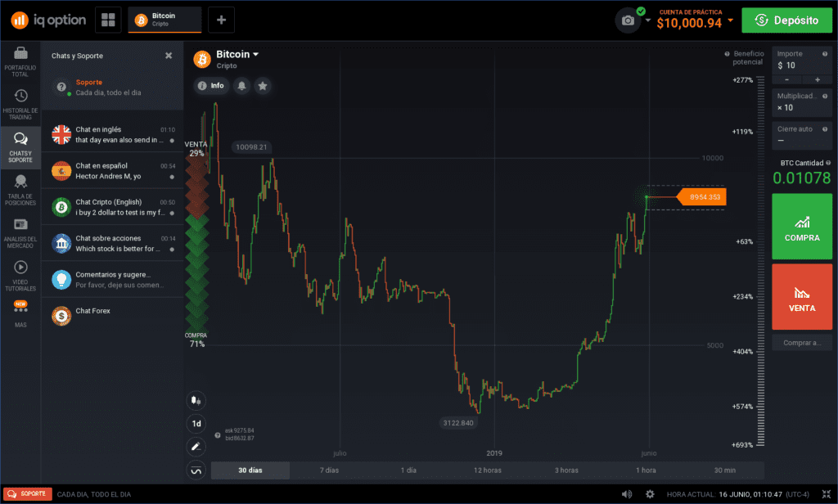Click the Importe $ 10 field
Viewport: 838px width, 504px height.
[802, 61]
